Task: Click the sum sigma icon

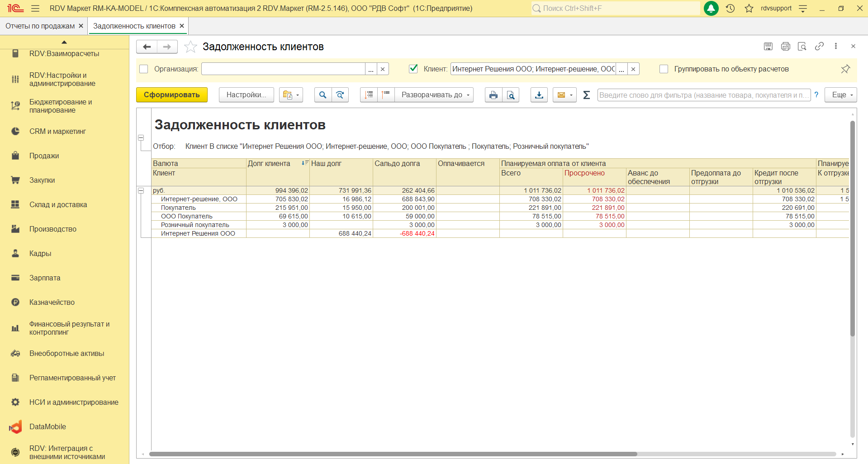Action: coord(587,95)
